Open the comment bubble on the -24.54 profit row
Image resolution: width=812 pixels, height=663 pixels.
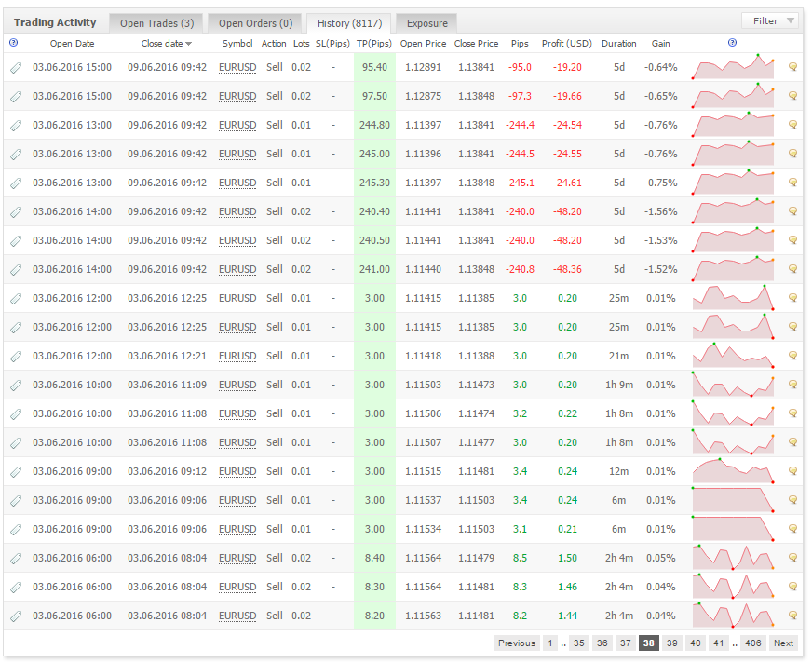792,125
